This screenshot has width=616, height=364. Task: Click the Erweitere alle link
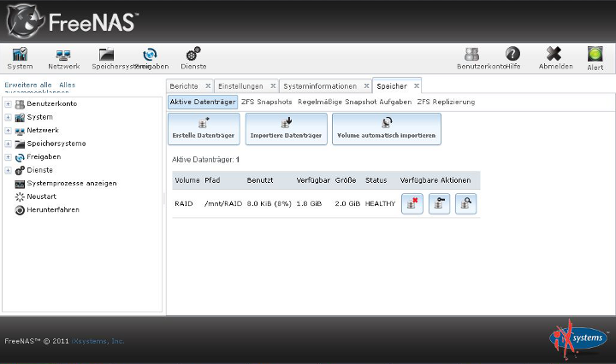(x=28, y=85)
